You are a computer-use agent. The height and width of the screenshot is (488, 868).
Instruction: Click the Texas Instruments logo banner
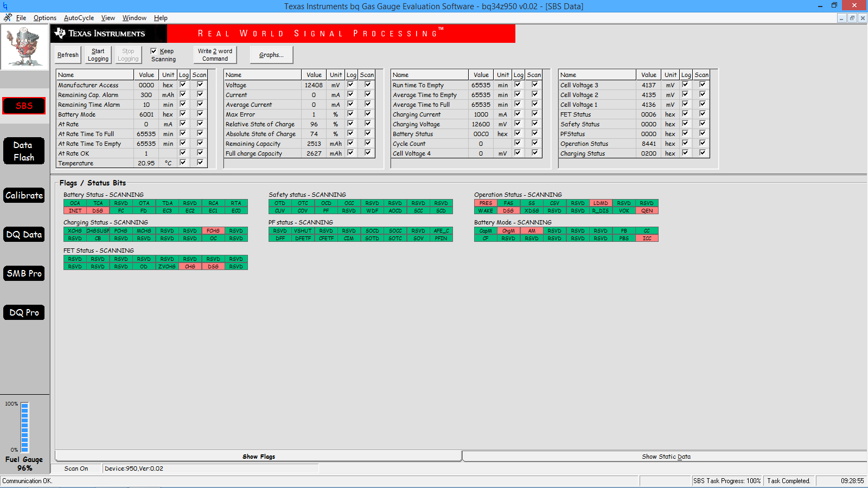click(x=108, y=34)
